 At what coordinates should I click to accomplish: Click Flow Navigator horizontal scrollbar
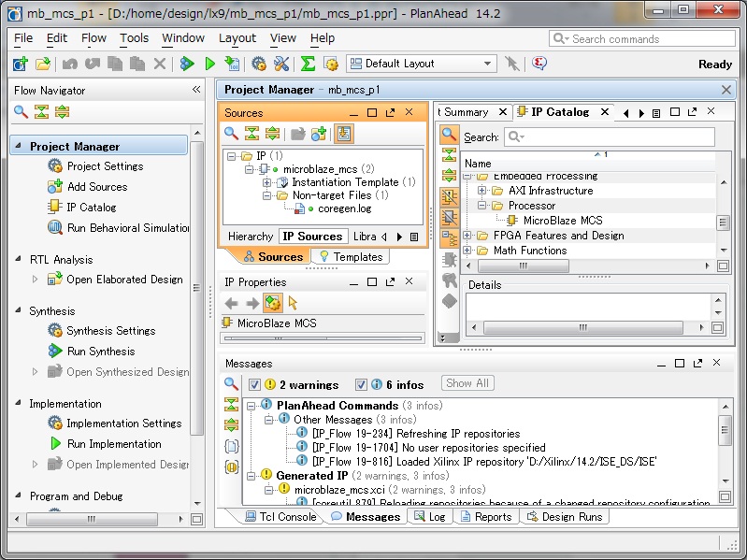tap(93, 519)
